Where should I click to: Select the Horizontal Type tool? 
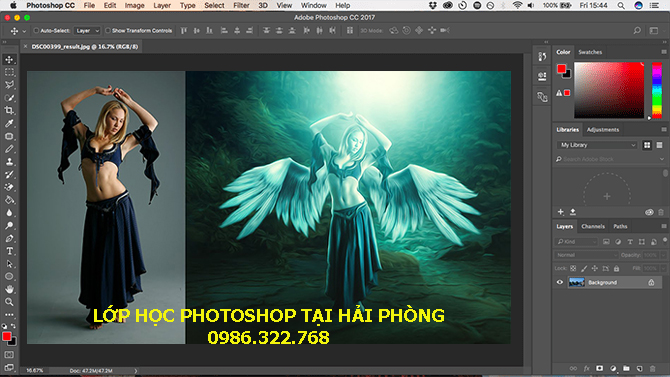click(9, 251)
